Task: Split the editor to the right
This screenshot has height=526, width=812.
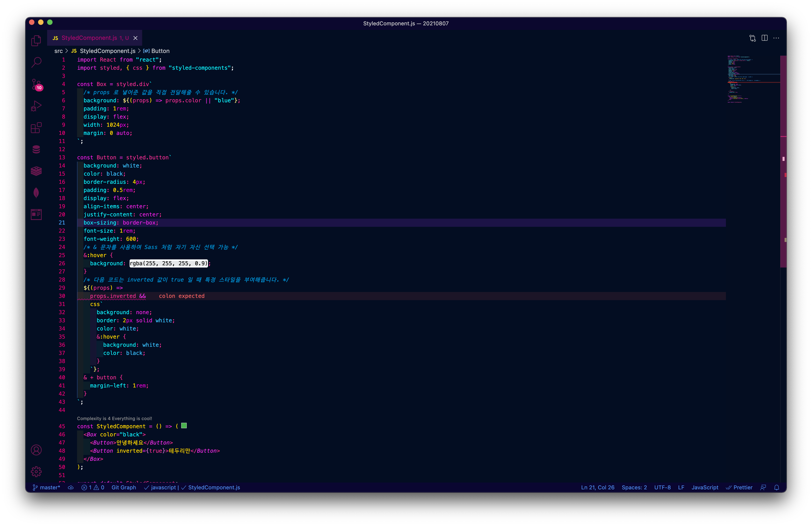Action: (765, 38)
